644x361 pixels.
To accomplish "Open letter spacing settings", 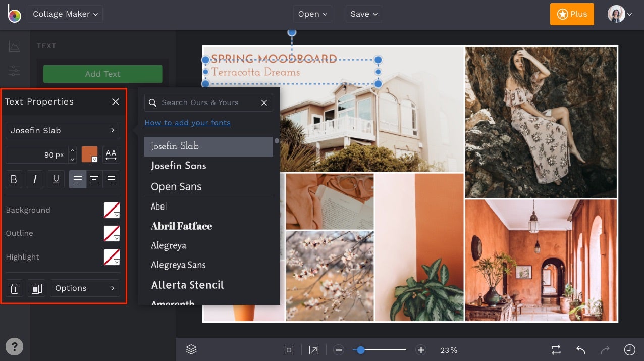I will click(111, 154).
